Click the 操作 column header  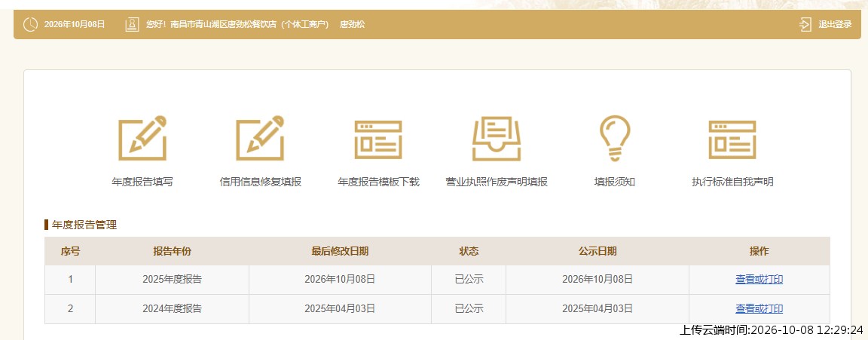759,251
